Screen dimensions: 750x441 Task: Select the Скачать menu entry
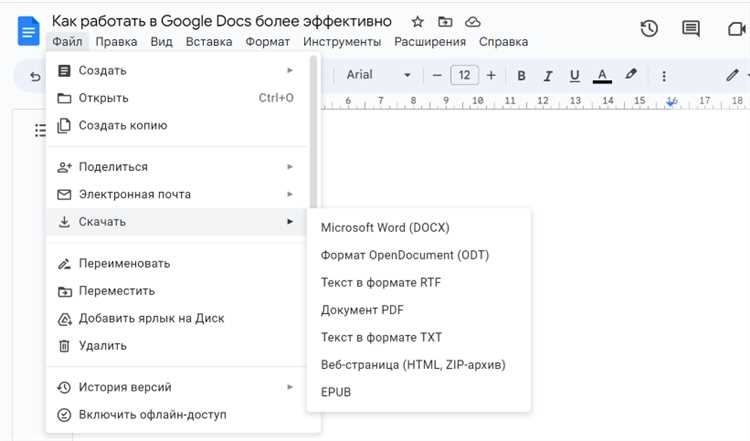pos(176,222)
